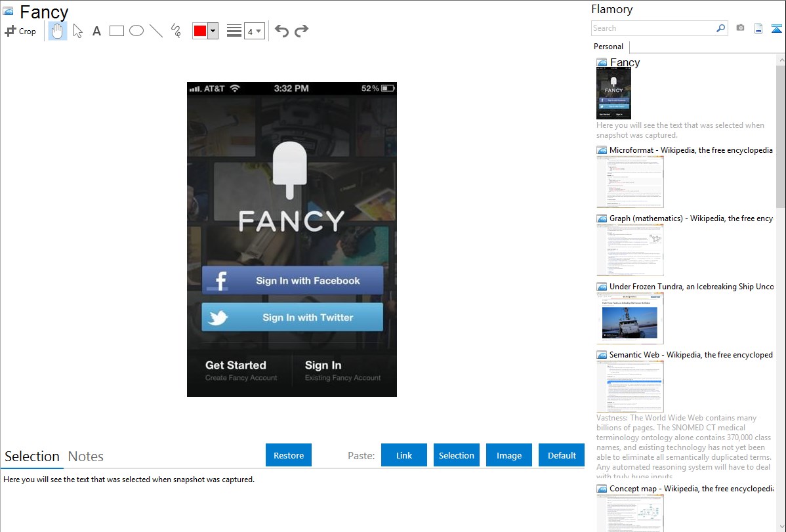Click the Under Frozen Tundra title
786x532 pixels.
coord(692,286)
